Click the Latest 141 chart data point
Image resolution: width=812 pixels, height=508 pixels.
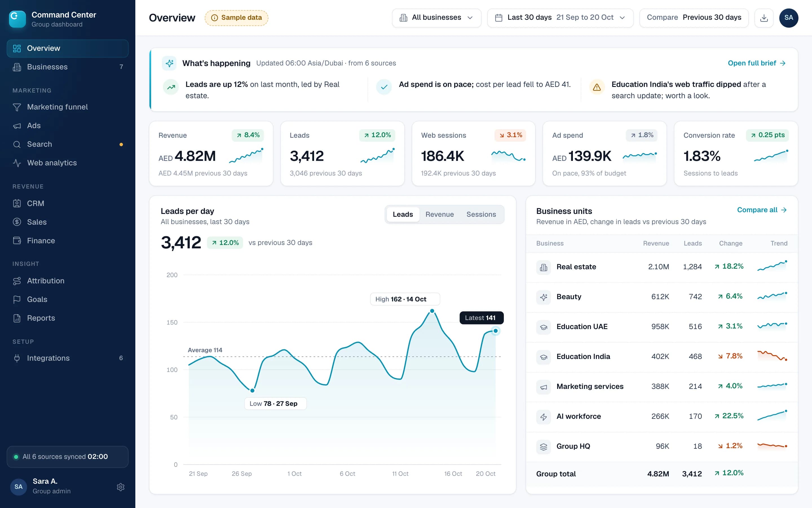pos(495,331)
